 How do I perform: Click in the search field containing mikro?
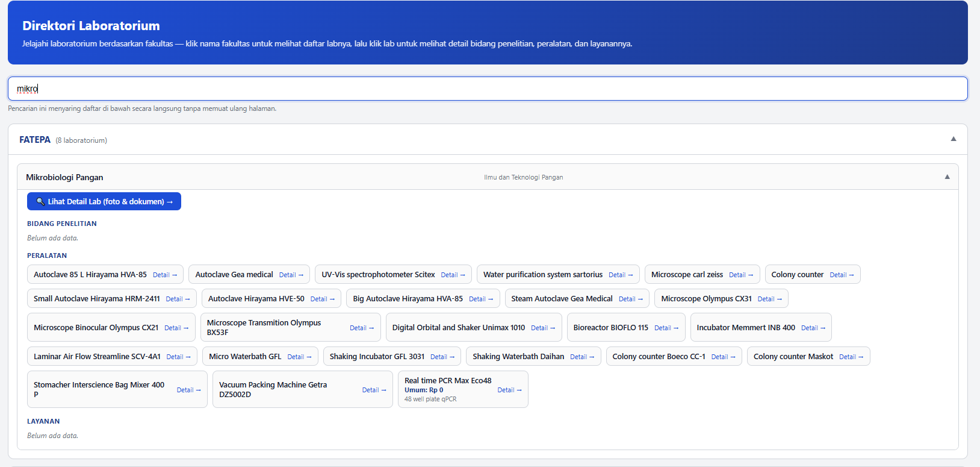tap(488, 89)
